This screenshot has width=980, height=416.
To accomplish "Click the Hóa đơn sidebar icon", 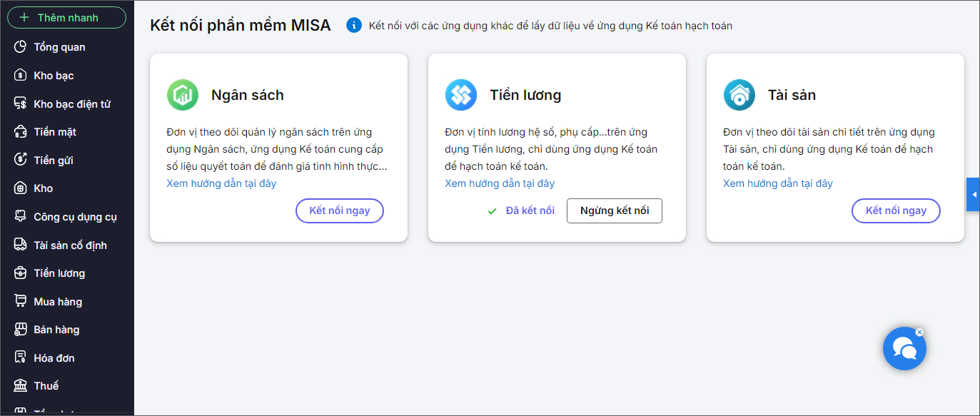I will pyautogui.click(x=21, y=357).
